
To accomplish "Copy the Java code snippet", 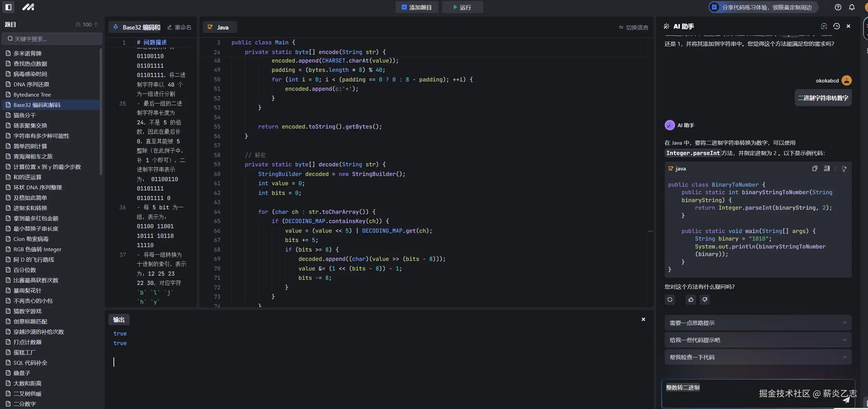I will (x=815, y=168).
